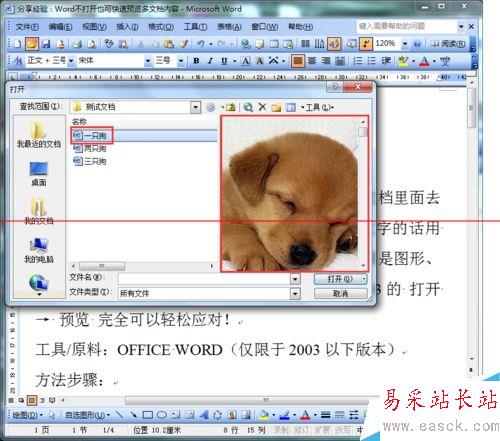This screenshot has width=500, height=441.
Task: Toggle Document Map button
Action: [351, 44]
